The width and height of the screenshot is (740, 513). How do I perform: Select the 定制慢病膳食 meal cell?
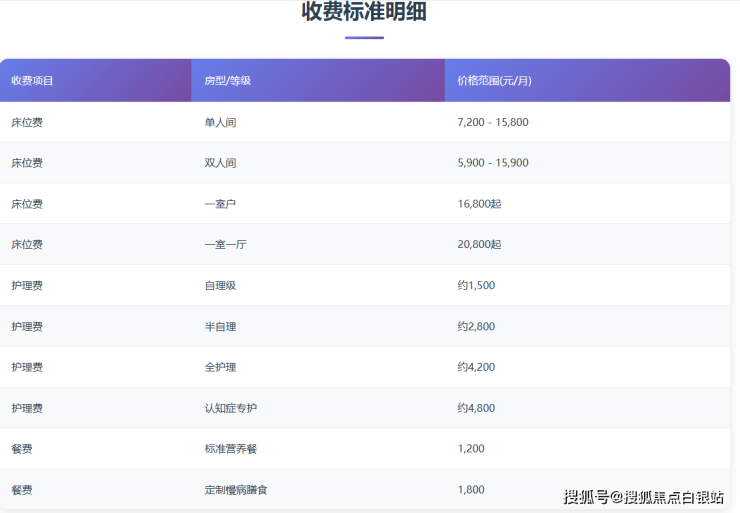(236, 490)
